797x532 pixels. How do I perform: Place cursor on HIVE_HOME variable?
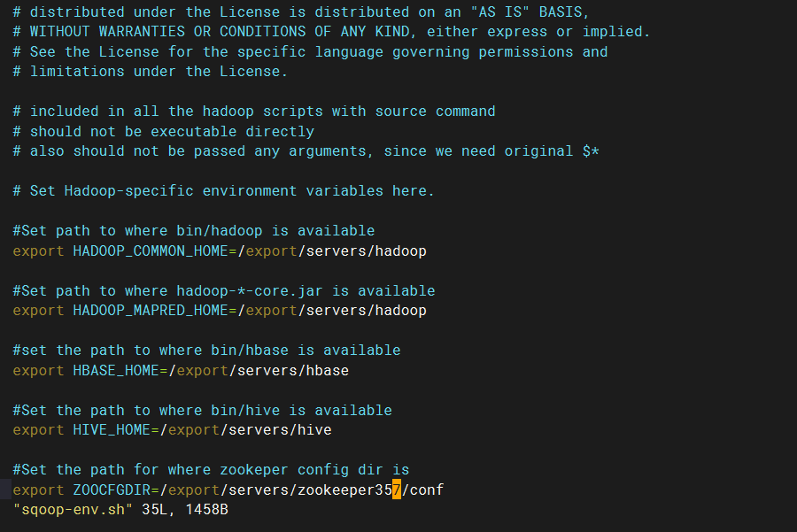pos(112,430)
